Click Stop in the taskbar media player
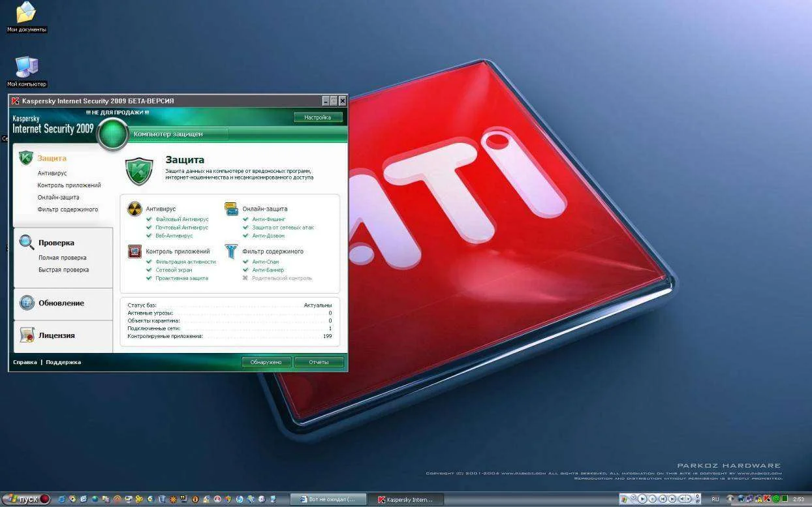 pos(652,499)
